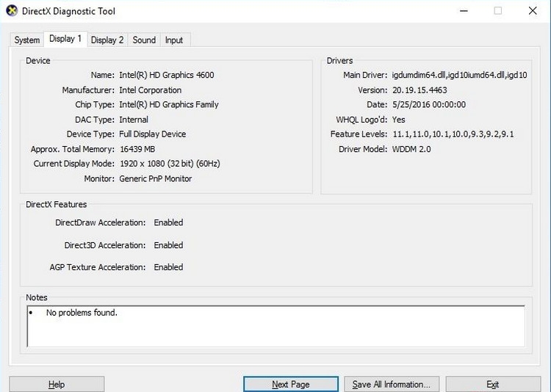This screenshot has height=392, width=551.
Task: Click total memory value '16439 MB'
Action: click(137, 149)
